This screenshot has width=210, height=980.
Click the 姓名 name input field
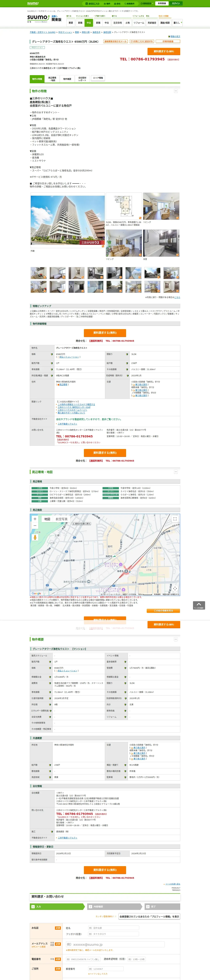pos(114,928)
